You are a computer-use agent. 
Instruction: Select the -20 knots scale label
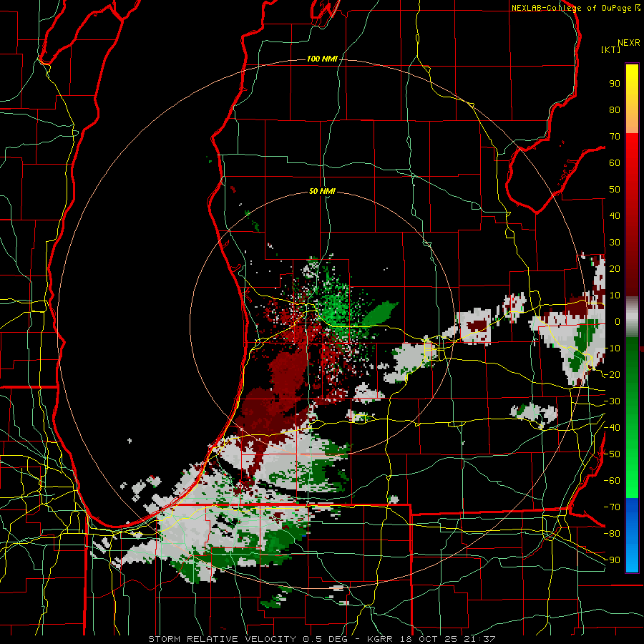click(x=612, y=375)
